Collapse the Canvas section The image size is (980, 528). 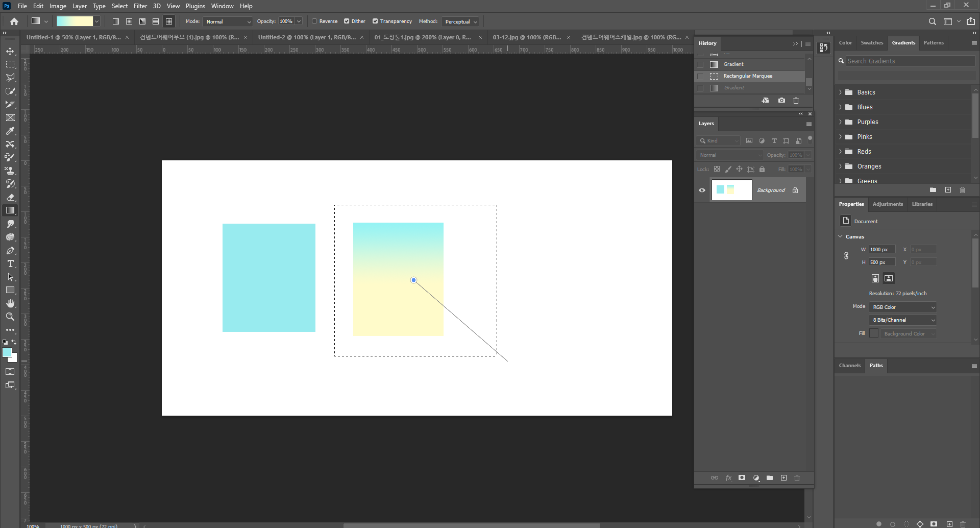(841, 236)
